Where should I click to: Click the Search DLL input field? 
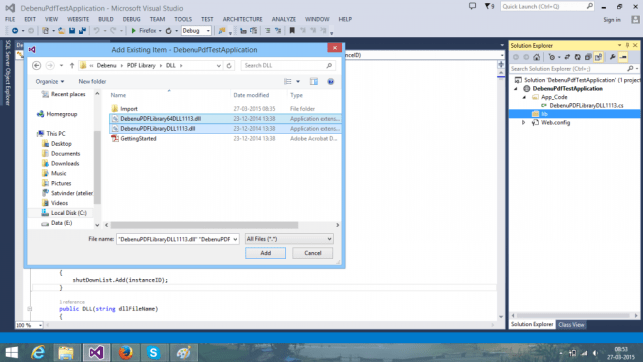tap(288, 66)
